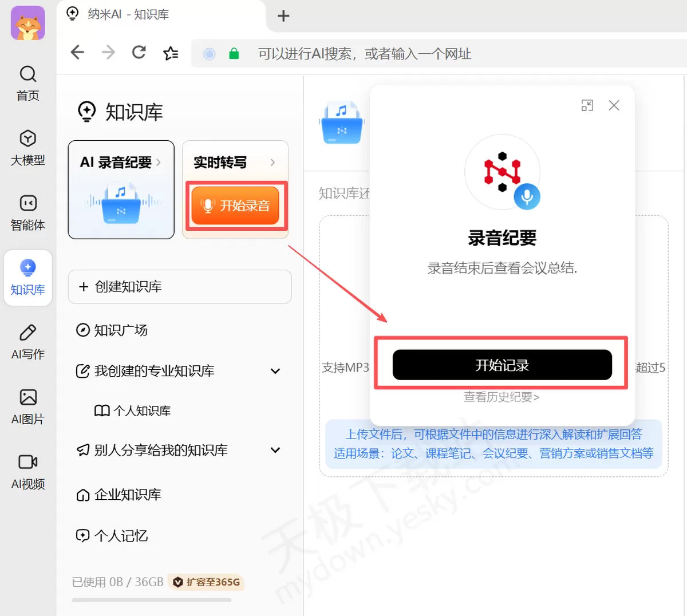Go forward with the browser forward arrow
Viewport: 687px width, 616px height.
[108, 53]
